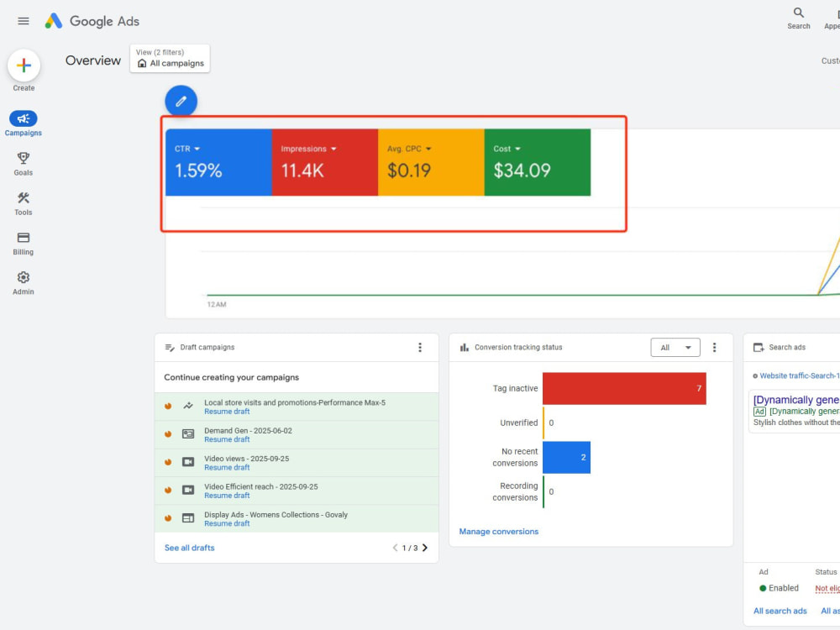Click the Video Efficient reach camera icon
The image size is (840, 630).
click(x=188, y=491)
